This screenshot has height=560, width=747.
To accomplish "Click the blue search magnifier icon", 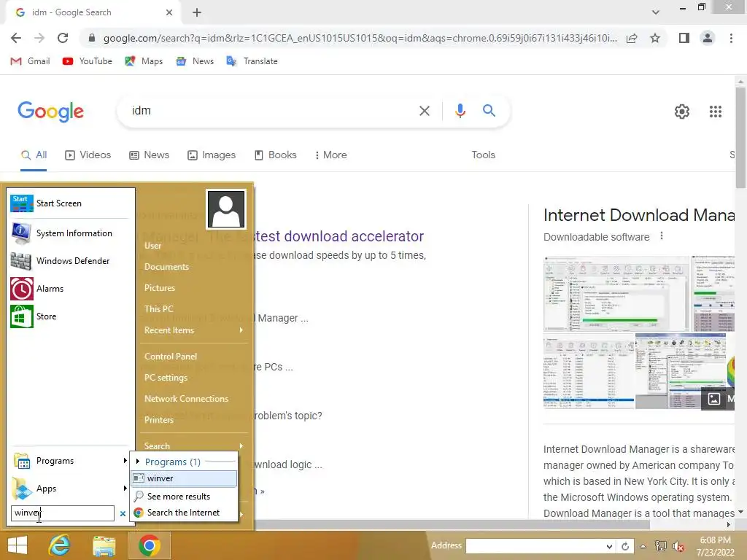I will [489, 111].
